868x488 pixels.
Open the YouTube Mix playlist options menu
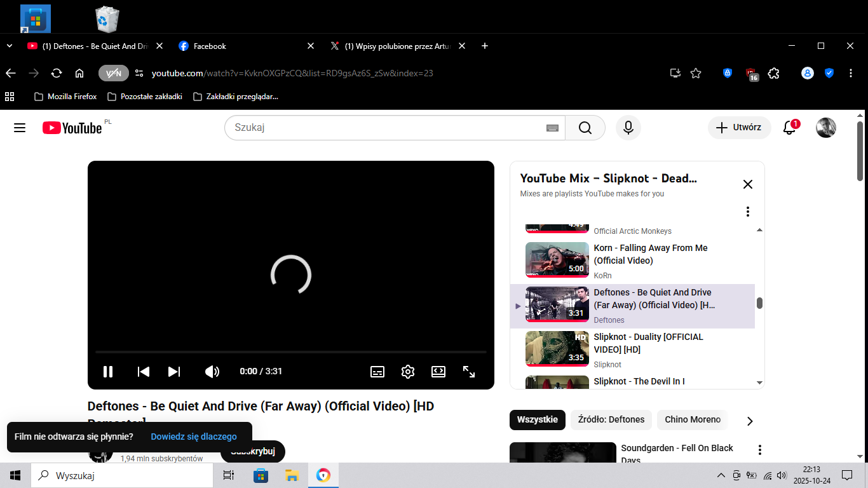[x=748, y=212]
